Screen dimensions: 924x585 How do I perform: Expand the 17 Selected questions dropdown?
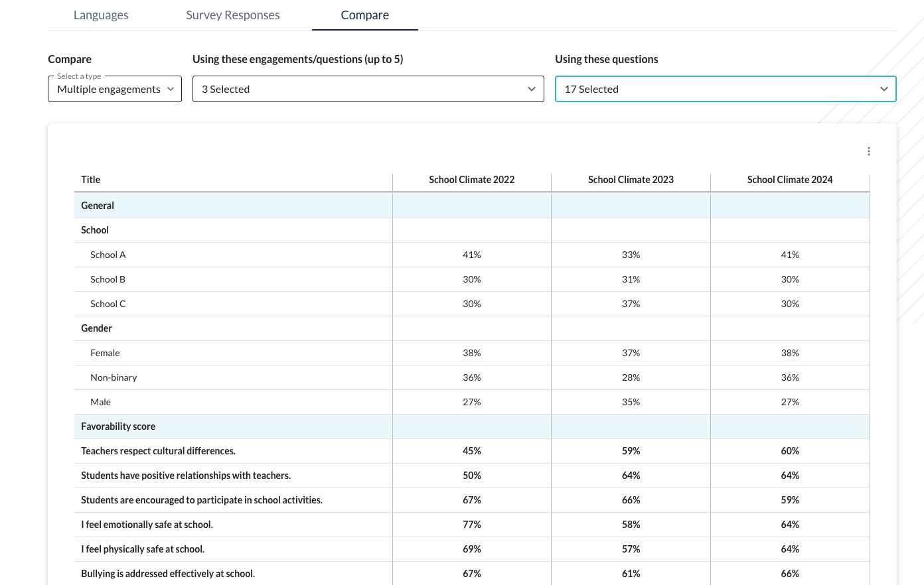coord(726,89)
